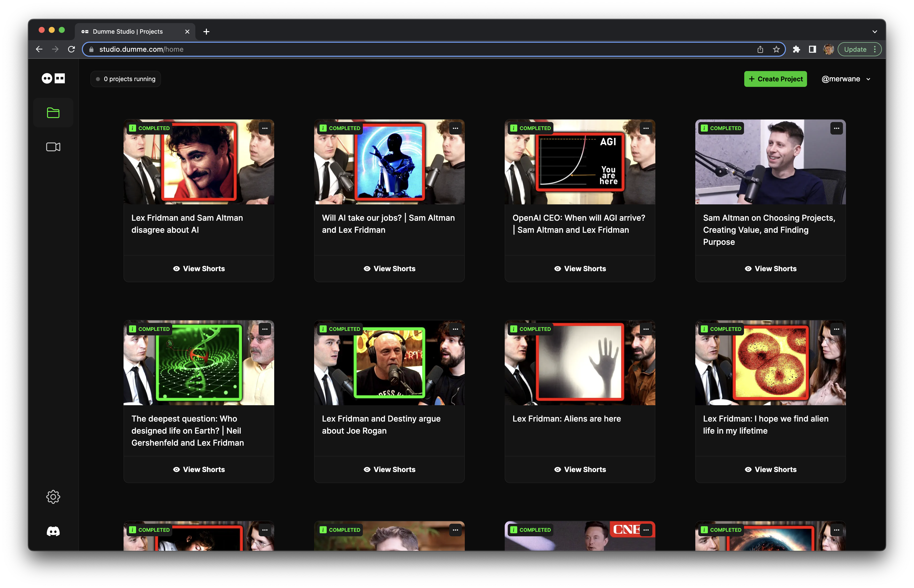
Task: Open the video camera sidebar icon
Action: [53, 147]
